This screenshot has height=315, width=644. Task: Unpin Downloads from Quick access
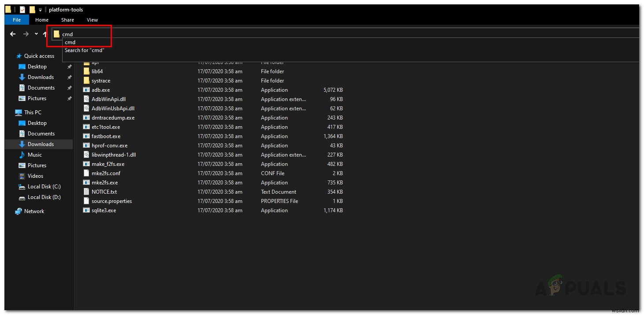point(70,77)
